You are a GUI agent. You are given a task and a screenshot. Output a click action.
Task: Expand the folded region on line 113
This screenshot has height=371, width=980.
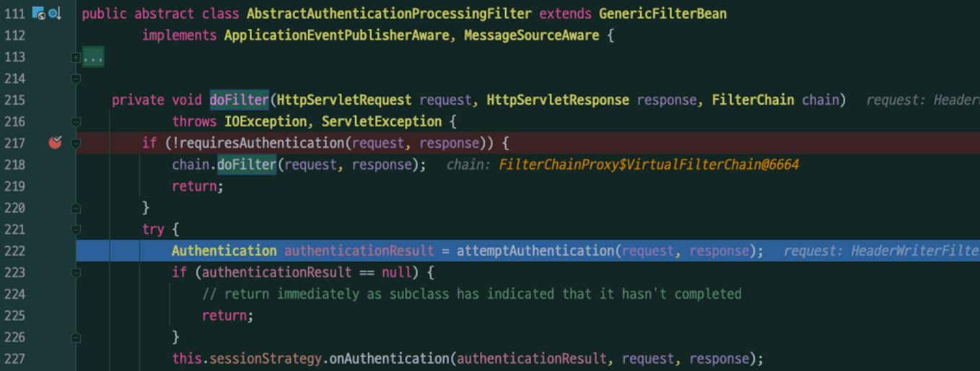coord(76,57)
